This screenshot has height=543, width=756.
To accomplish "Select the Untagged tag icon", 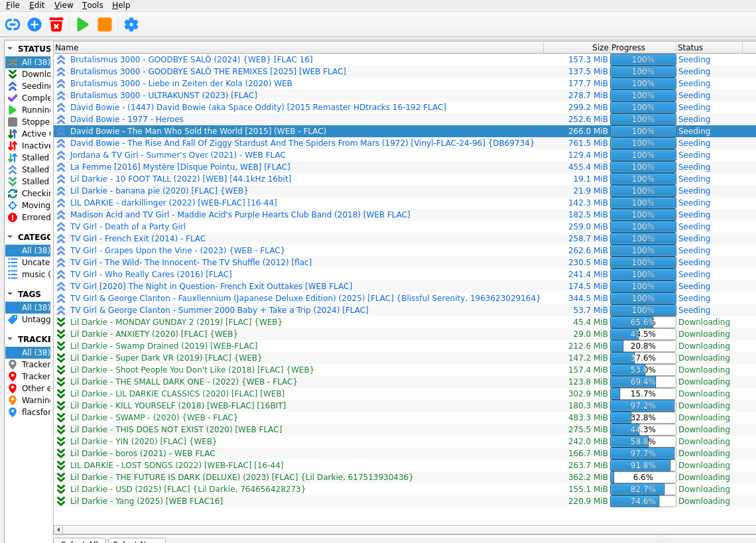I will (x=13, y=320).
